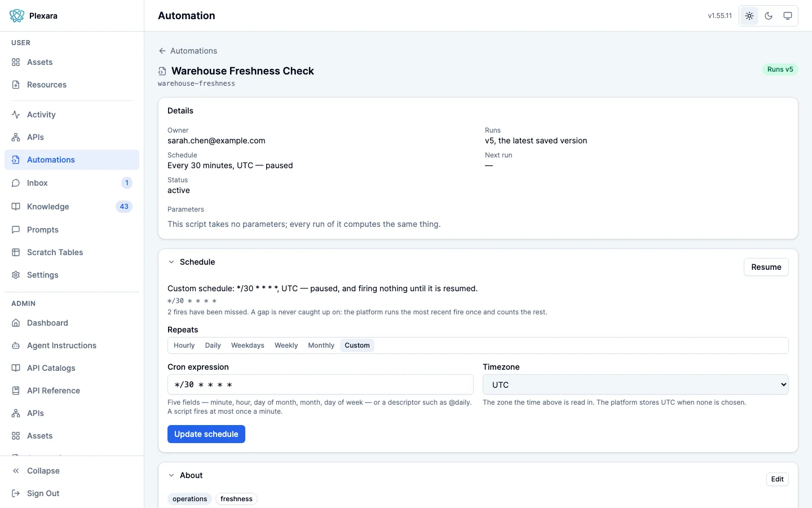Image resolution: width=812 pixels, height=508 pixels.
Task: Open Knowledge in the sidebar
Action: tap(72, 207)
